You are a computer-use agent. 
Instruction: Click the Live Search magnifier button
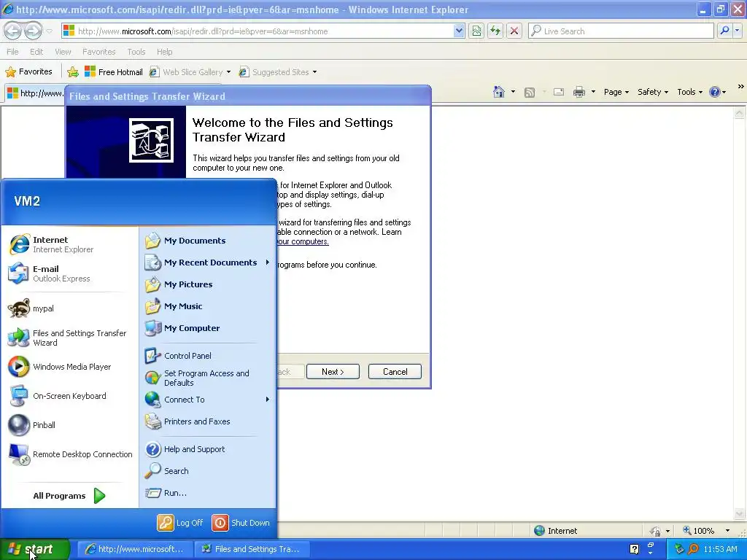(724, 31)
